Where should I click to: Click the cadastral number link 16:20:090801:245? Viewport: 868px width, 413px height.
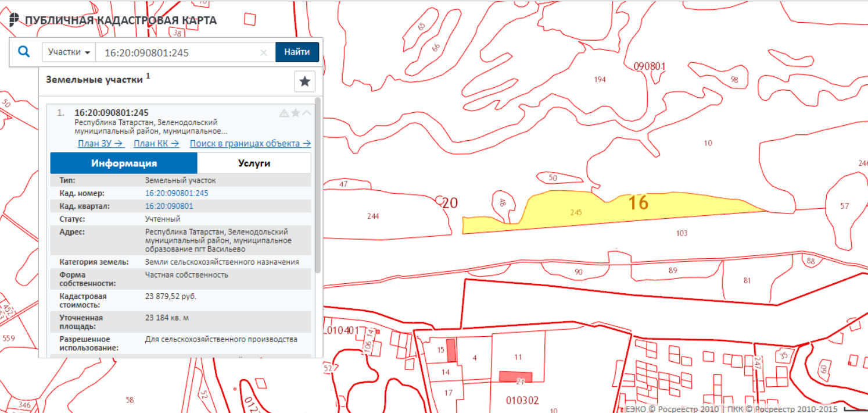point(176,193)
